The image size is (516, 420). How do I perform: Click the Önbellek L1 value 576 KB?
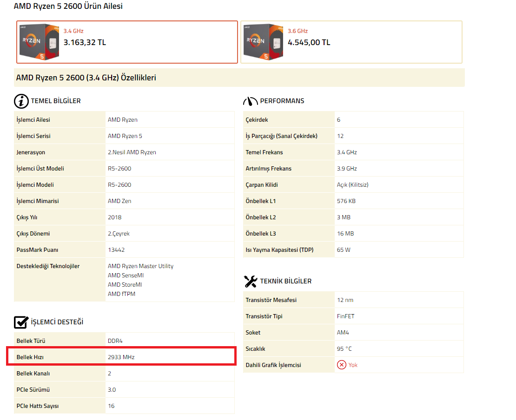pos(346,201)
